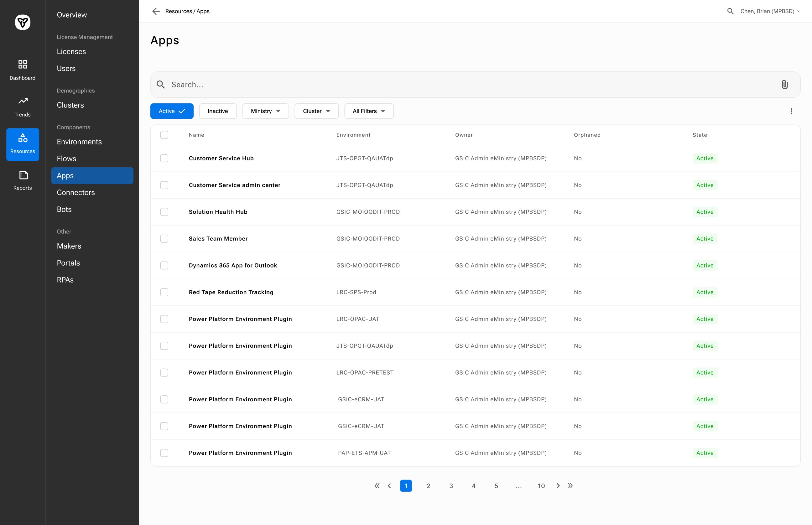The width and height of the screenshot is (812, 525).
Task: Jump to last page with double-right arrows
Action: coord(570,486)
